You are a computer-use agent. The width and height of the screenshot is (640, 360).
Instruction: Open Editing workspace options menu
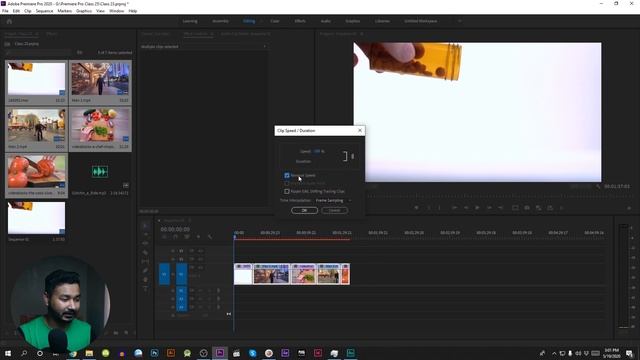(261, 21)
